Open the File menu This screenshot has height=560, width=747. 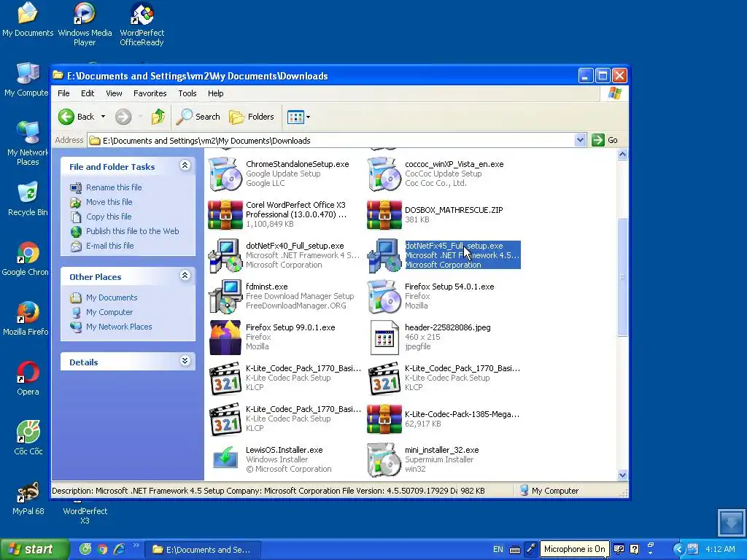[63, 93]
